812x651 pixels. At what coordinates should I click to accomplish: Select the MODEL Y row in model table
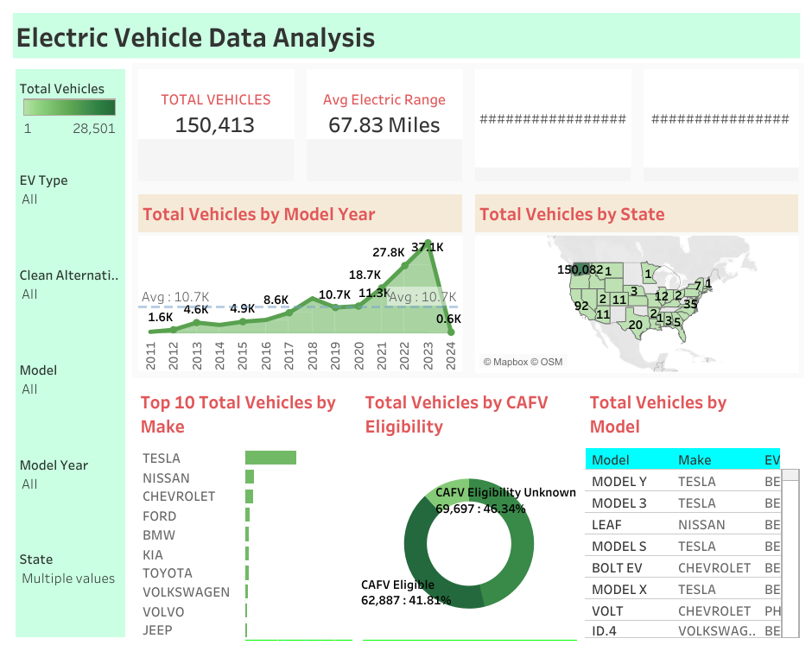(x=619, y=482)
